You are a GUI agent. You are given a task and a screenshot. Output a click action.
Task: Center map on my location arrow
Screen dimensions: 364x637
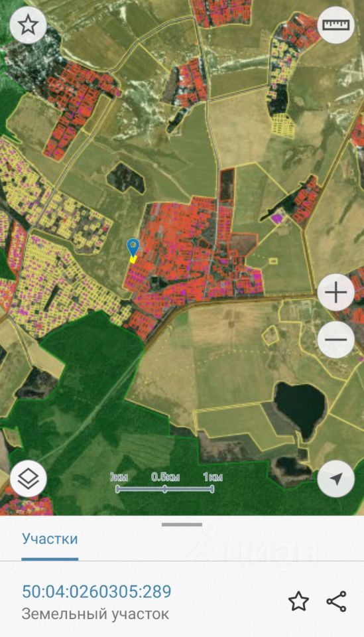[335, 478]
